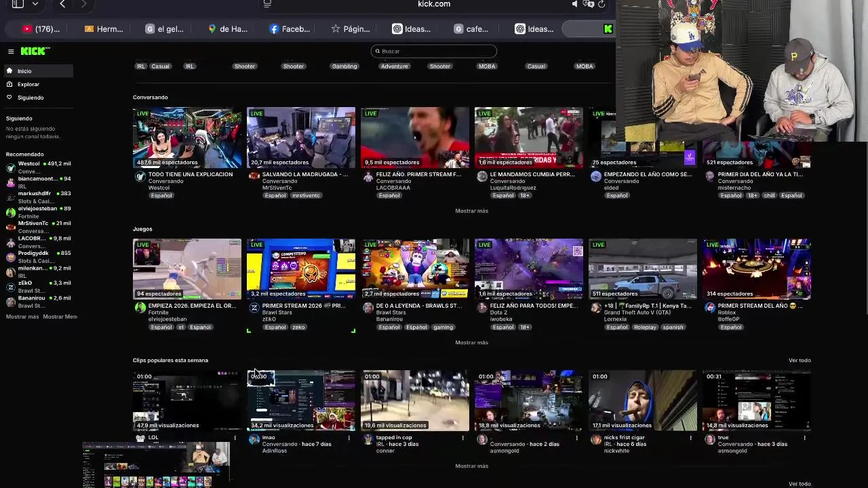Collapse sidebar list with Mostrar Menos

tap(60, 317)
